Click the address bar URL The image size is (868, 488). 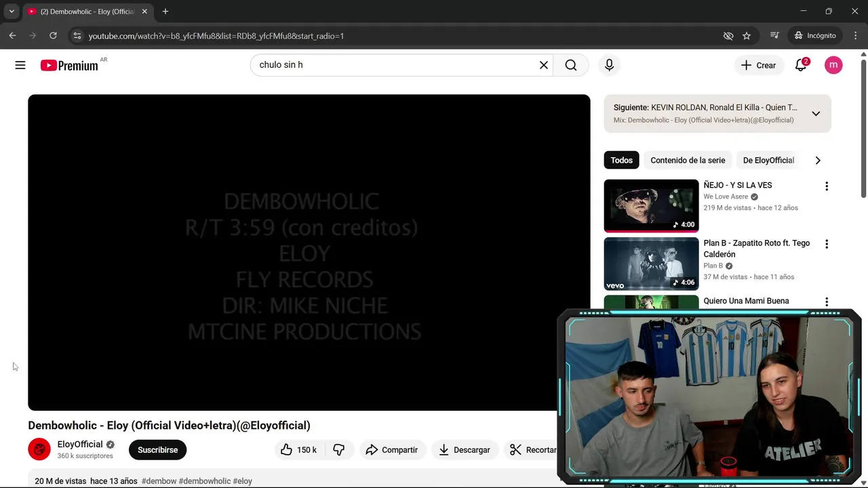(x=216, y=36)
